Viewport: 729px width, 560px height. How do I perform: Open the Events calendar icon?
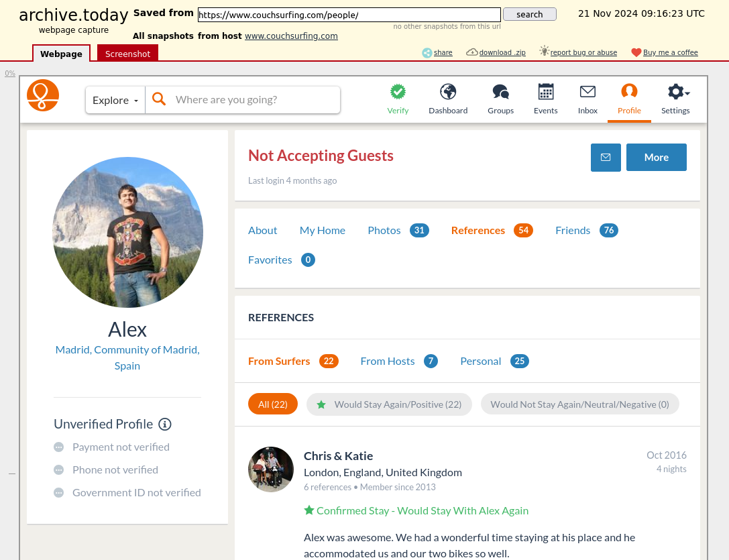tap(546, 92)
